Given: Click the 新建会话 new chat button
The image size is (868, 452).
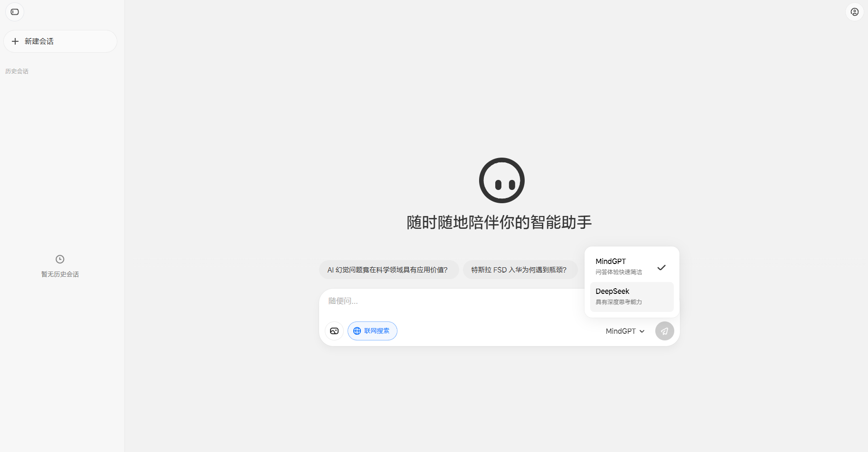Looking at the screenshot, I should tap(60, 41).
